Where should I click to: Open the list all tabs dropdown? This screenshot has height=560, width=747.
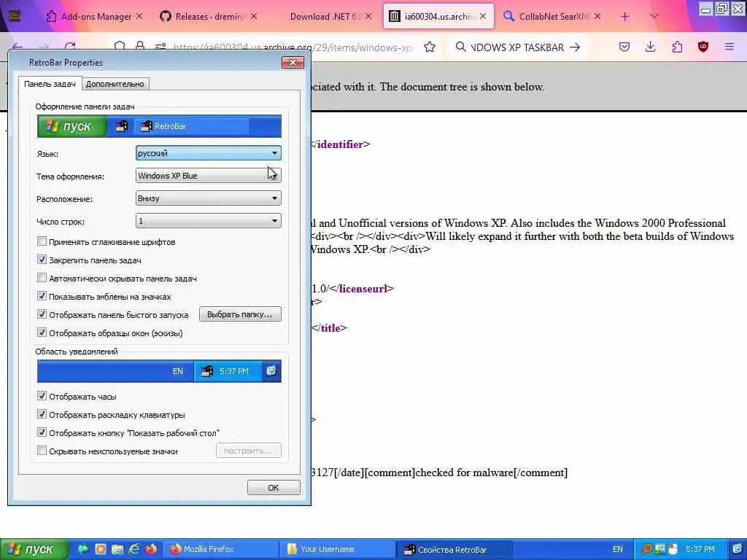click(x=654, y=17)
